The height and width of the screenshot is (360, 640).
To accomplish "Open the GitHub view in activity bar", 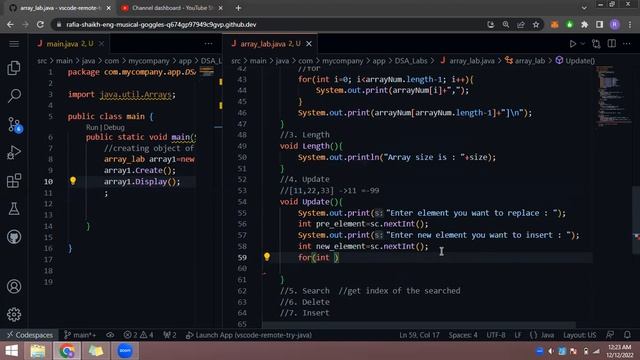I will tap(14, 237).
